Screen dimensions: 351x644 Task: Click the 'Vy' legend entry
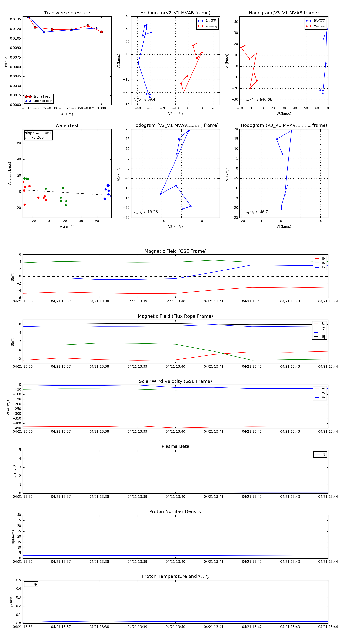coord(320,393)
